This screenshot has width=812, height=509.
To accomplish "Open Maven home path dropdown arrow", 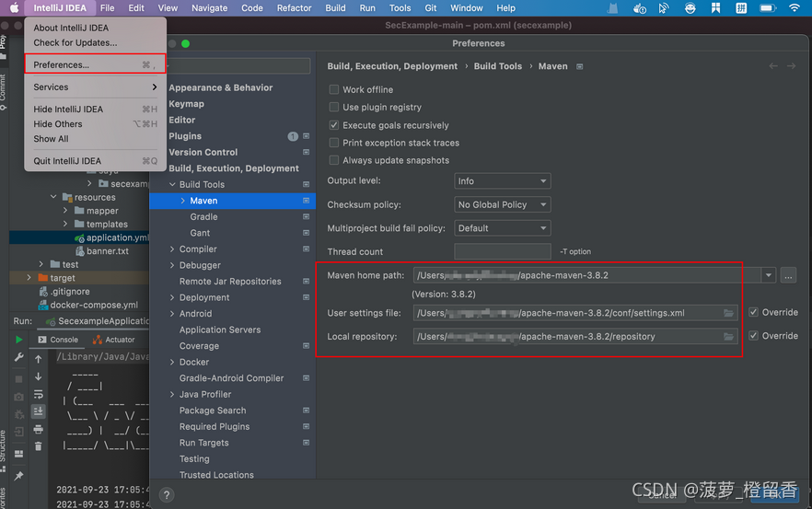I will point(769,275).
